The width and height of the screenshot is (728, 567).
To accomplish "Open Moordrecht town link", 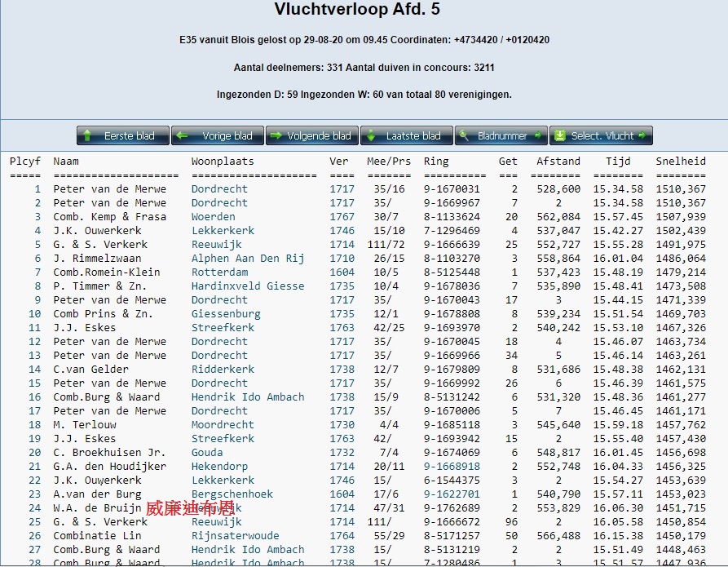I will click(223, 425).
